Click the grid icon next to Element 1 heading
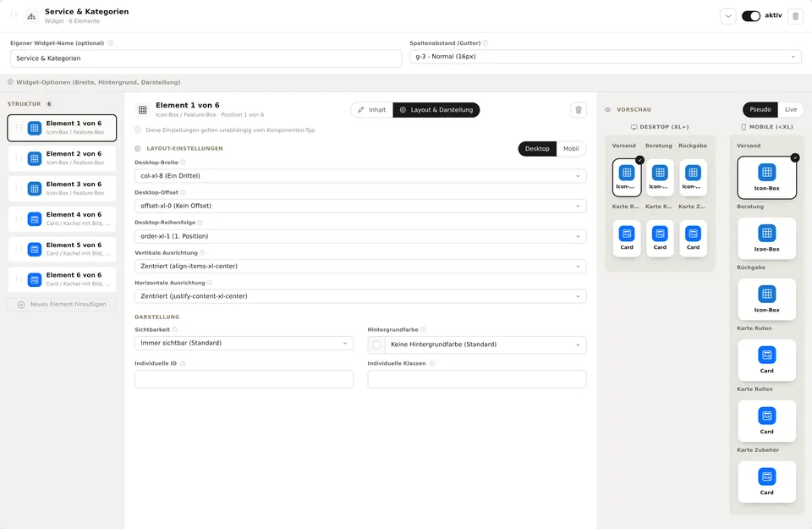The height and width of the screenshot is (529, 812). [142, 110]
